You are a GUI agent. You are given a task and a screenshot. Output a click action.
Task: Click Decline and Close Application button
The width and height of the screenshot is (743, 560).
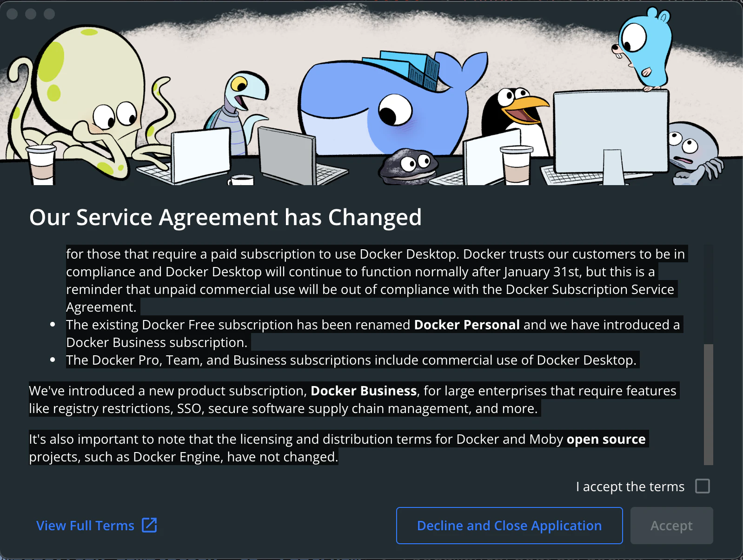click(x=509, y=526)
